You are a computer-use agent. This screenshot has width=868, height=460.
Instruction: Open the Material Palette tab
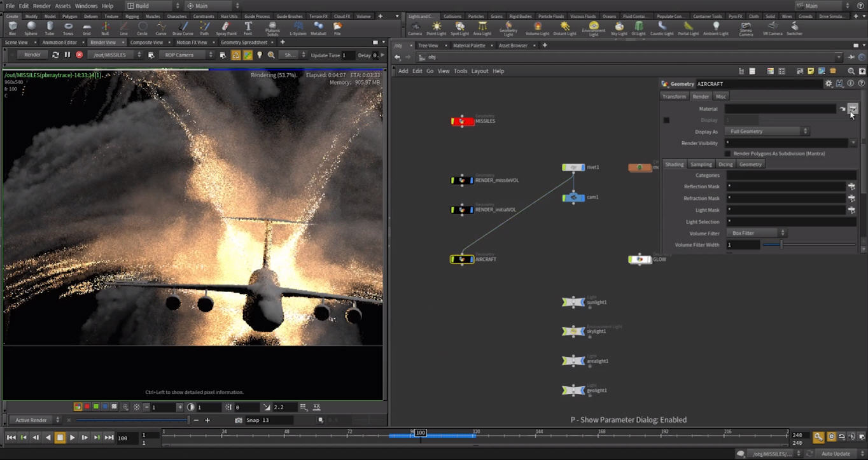pos(469,46)
